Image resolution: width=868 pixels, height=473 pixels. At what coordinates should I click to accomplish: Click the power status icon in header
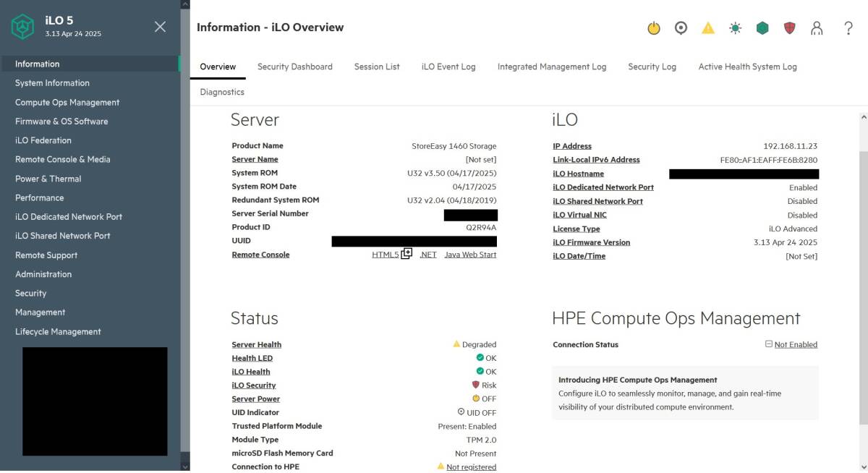653,28
